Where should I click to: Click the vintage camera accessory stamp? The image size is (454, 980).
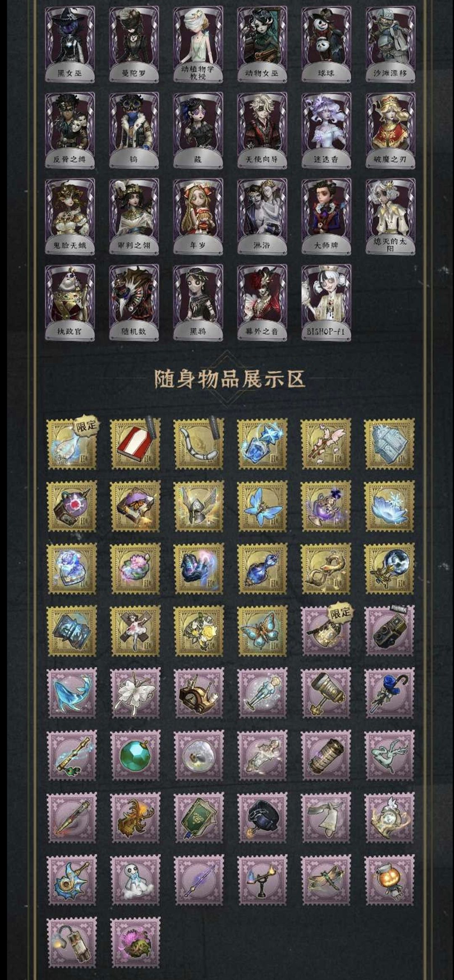point(389,631)
